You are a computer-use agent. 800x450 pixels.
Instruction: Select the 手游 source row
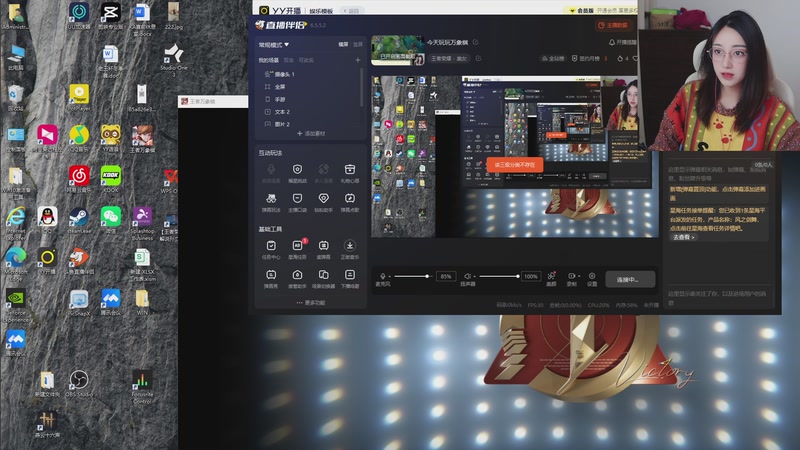pos(309,99)
